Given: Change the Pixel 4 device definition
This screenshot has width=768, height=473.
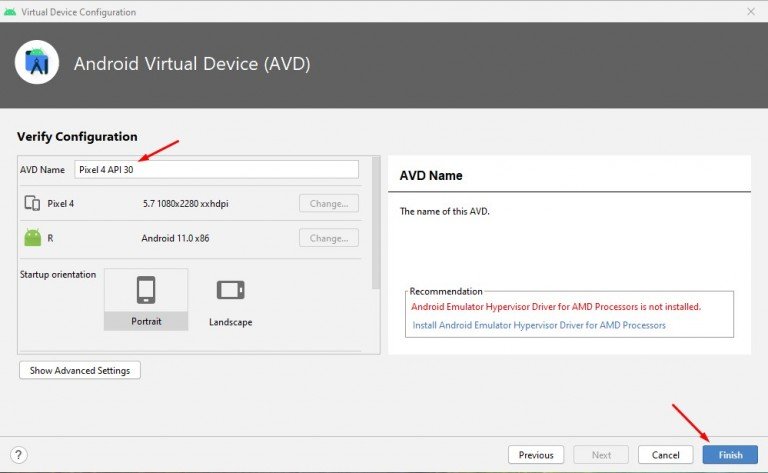Looking at the screenshot, I should click(329, 203).
